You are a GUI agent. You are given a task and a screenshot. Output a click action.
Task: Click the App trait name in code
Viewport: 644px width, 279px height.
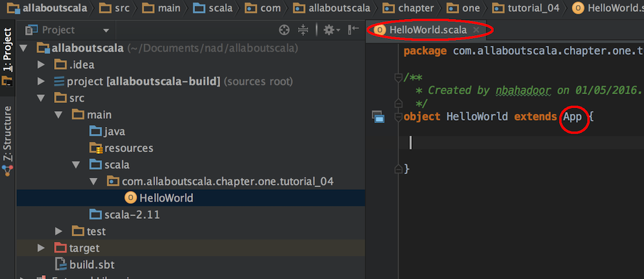click(x=572, y=117)
